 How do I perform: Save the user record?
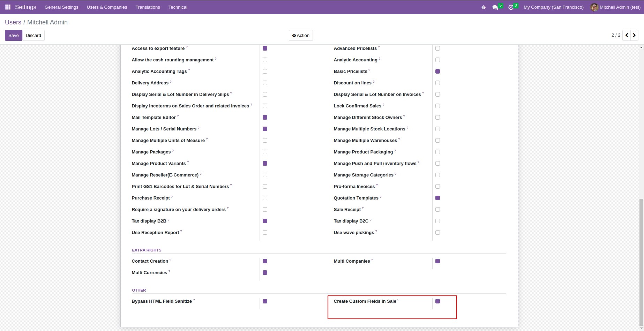(x=14, y=36)
